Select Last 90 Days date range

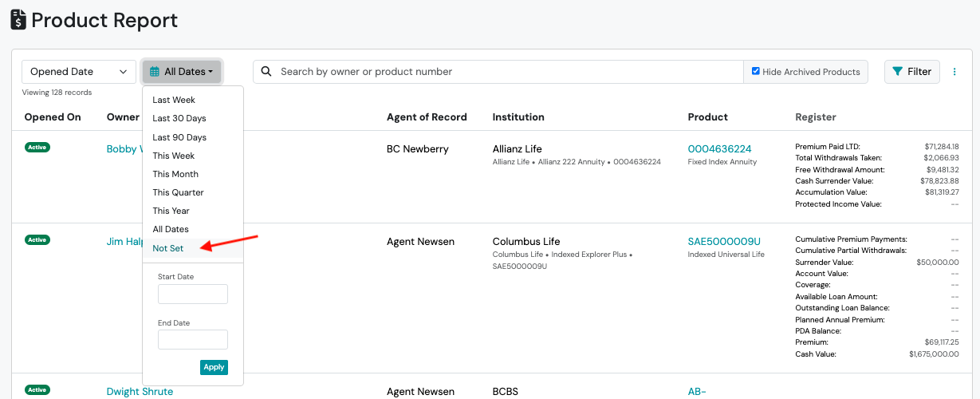click(x=179, y=137)
